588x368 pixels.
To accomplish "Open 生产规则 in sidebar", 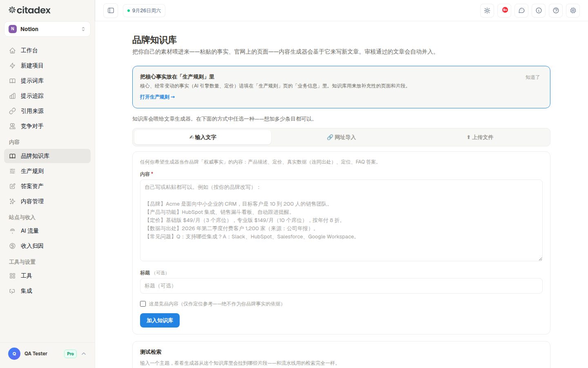I will [47, 171].
